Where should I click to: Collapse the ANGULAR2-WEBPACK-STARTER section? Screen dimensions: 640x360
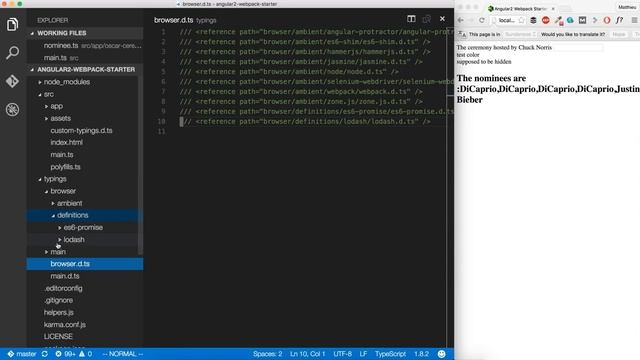pyautogui.click(x=85, y=69)
